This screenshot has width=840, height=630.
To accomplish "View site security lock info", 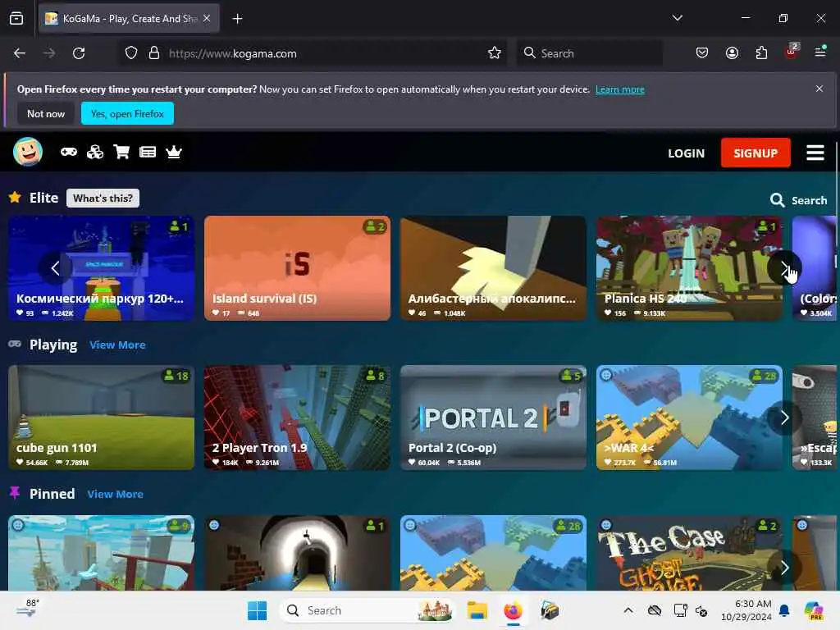I will 154,53.
